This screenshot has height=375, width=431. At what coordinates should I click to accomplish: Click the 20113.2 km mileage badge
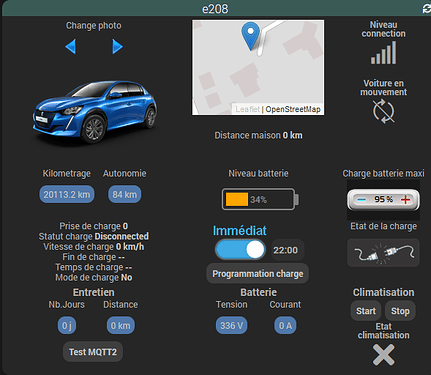(x=67, y=194)
